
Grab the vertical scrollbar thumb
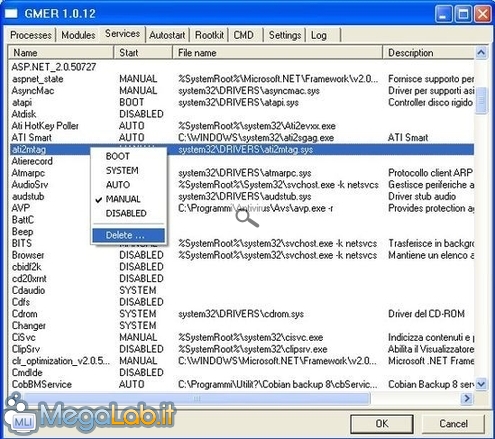481,101
